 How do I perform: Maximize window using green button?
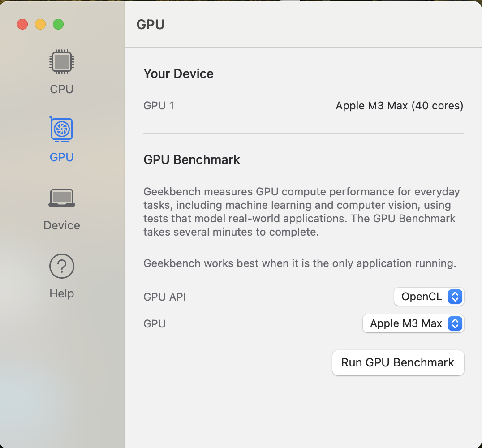[58, 24]
